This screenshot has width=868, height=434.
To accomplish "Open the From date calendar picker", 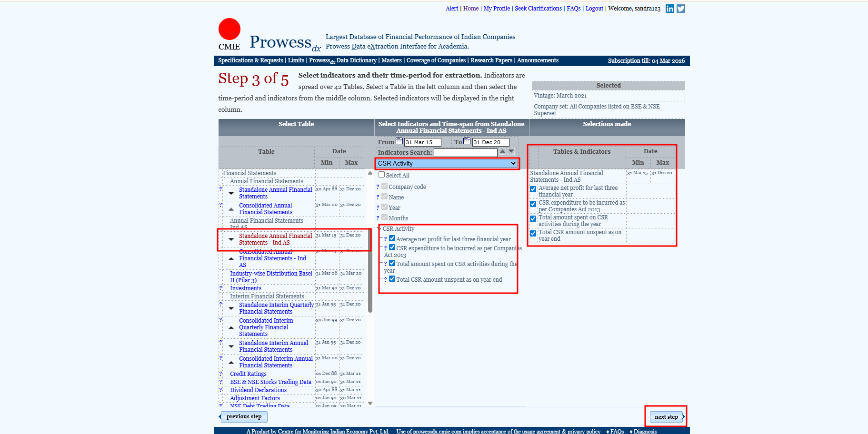I will 399,141.
